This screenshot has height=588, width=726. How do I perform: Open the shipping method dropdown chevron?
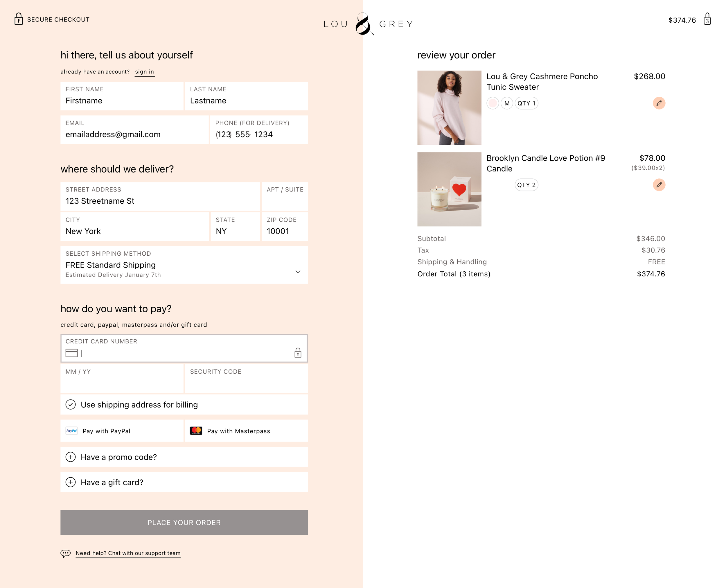click(x=298, y=272)
